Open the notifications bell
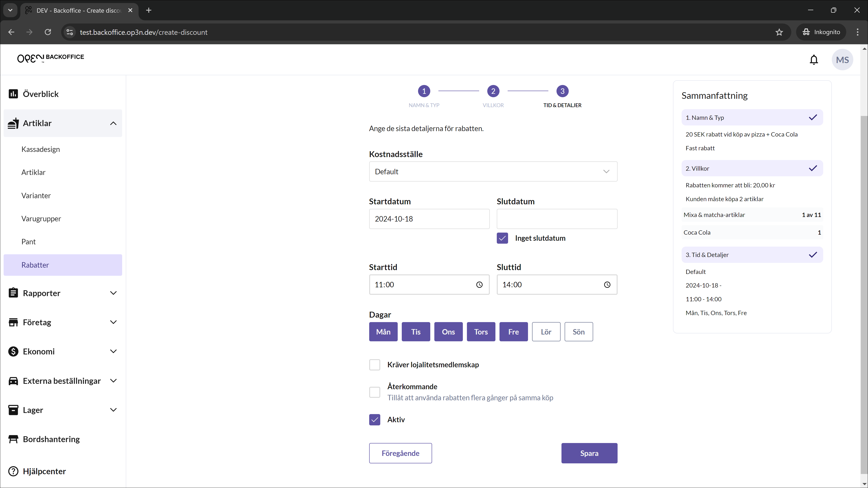Viewport: 868px width, 488px height. point(814,60)
